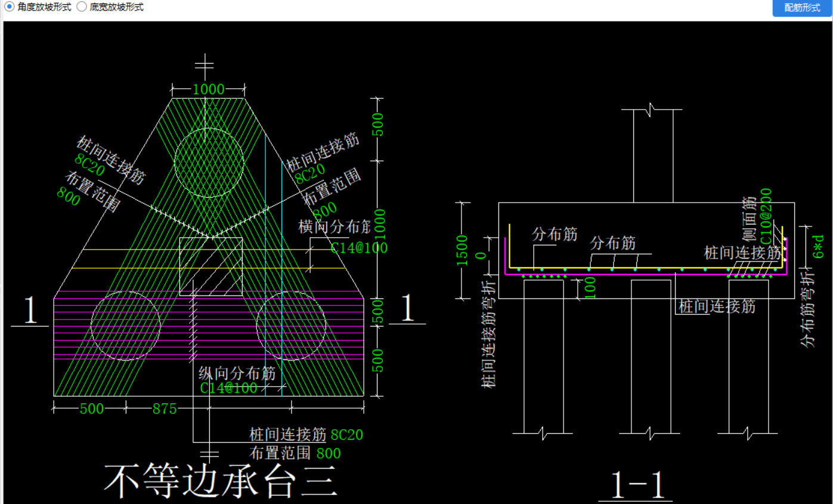This screenshot has height=504, width=833.
Task: Click the 500 dimension left of 875
Action: pyautogui.click(x=91, y=409)
